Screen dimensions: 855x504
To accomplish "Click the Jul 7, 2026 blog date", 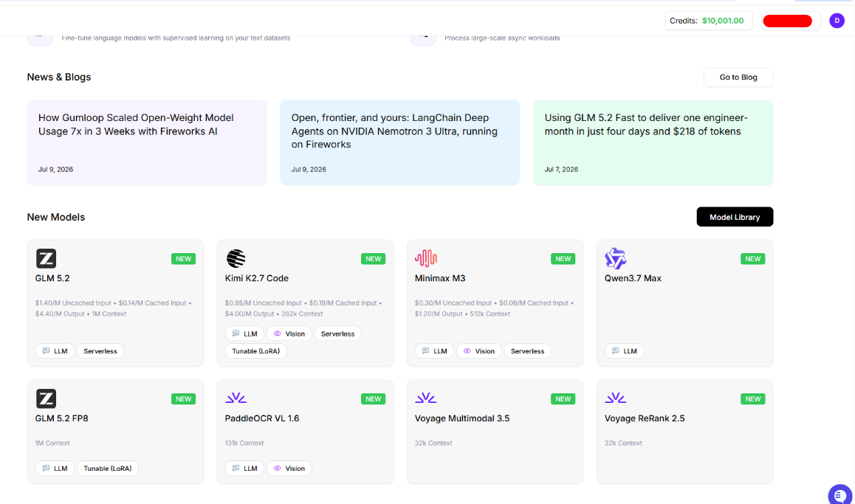I will [561, 170].
